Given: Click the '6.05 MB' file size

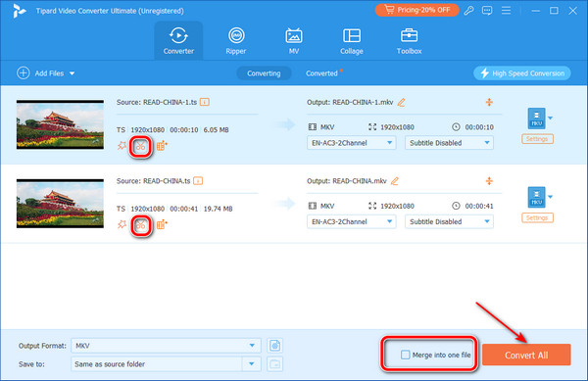Looking at the screenshot, I should (x=216, y=130).
